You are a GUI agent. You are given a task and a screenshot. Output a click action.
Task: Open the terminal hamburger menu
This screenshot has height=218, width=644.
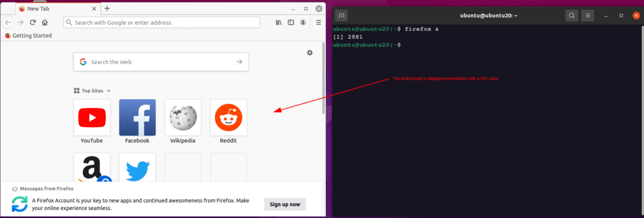(588, 16)
